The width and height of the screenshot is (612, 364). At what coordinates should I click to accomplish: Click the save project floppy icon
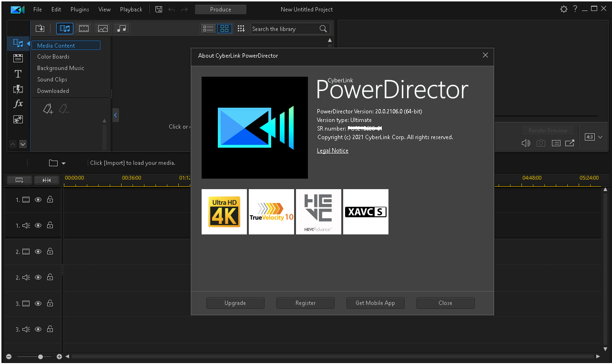[159, 9]
